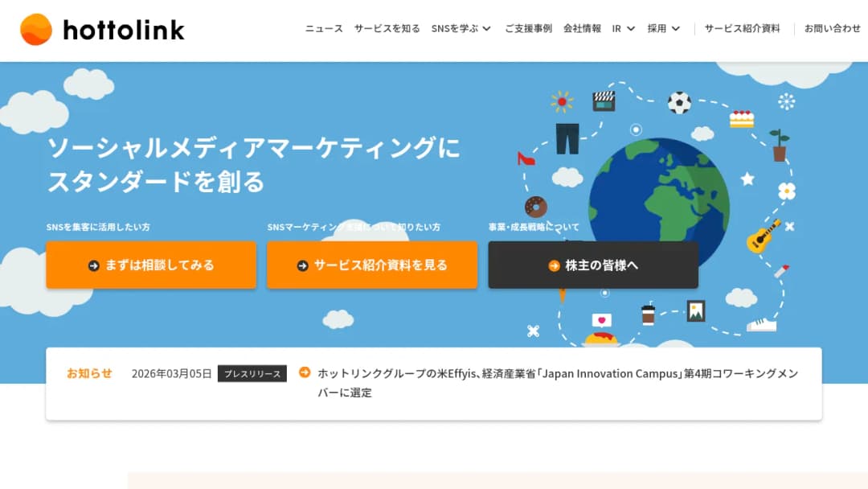The width and height of the screenshot is (868, 489).
Task: Click the donut icon in illustration
Action: click(536, 208)
